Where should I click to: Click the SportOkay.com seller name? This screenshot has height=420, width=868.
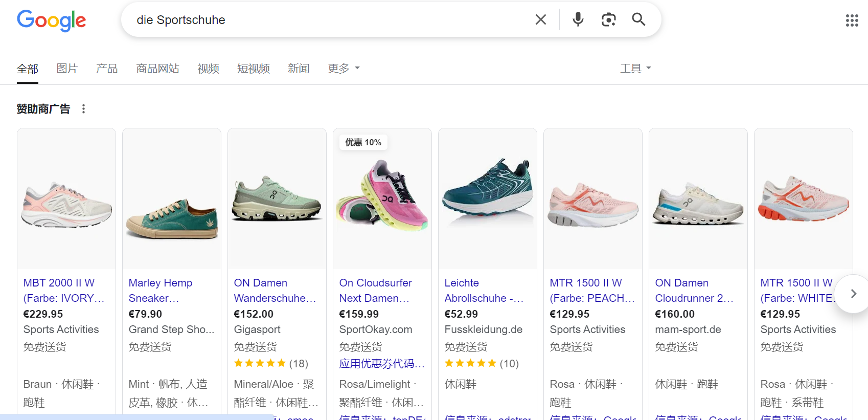(376, 329)
